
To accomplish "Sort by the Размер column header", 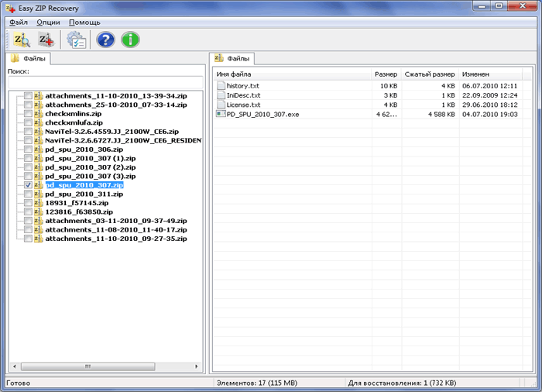I will pyautogui.click(x=385, y=74).
